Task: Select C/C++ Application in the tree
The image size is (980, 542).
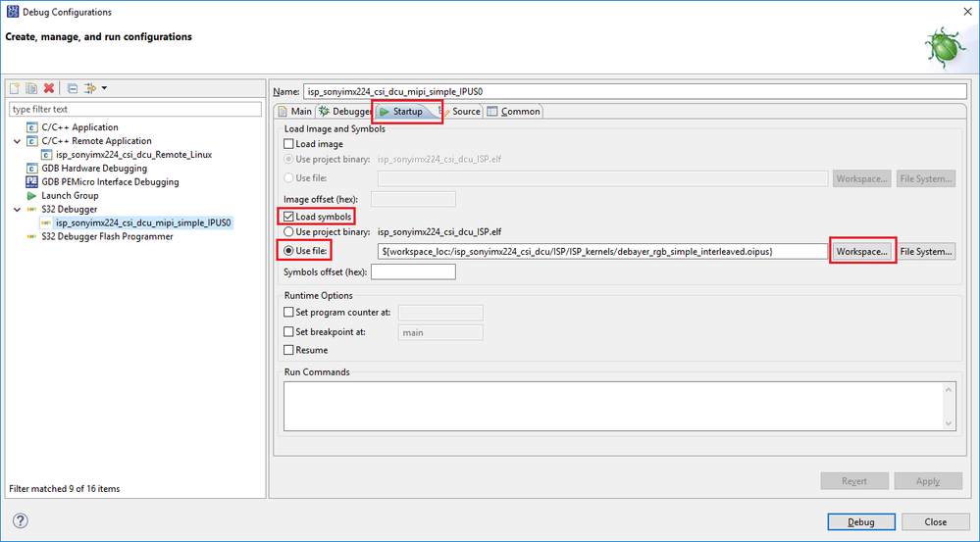Action: pos(79,127)
